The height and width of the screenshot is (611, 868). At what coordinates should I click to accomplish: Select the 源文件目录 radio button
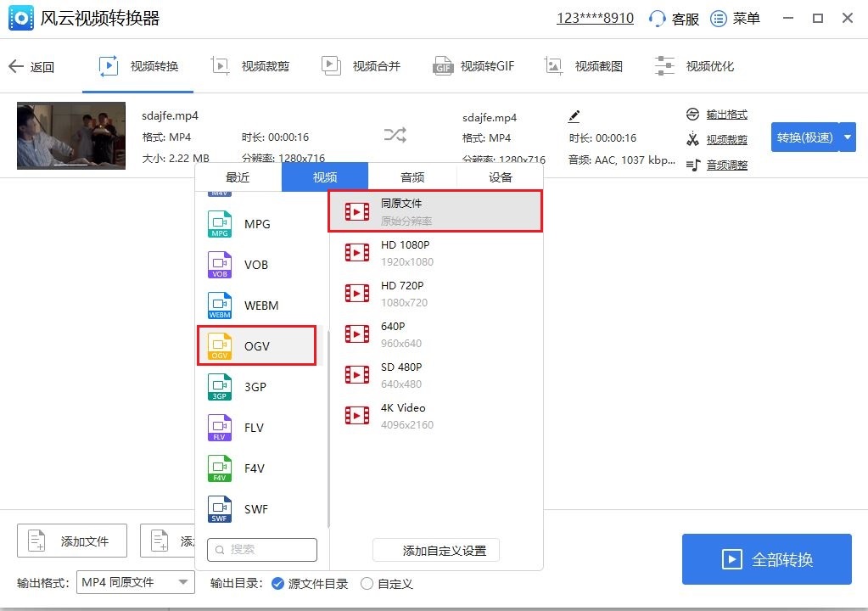coord(277,583)
